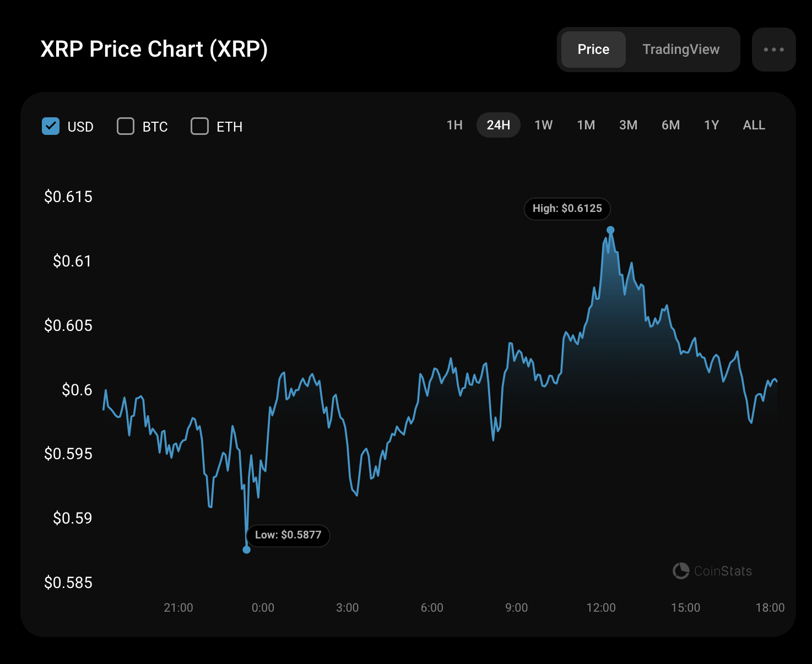This screenshot has height=664, width=812.
Task: Click the High $0.6125 label
Action: point(567,209)
